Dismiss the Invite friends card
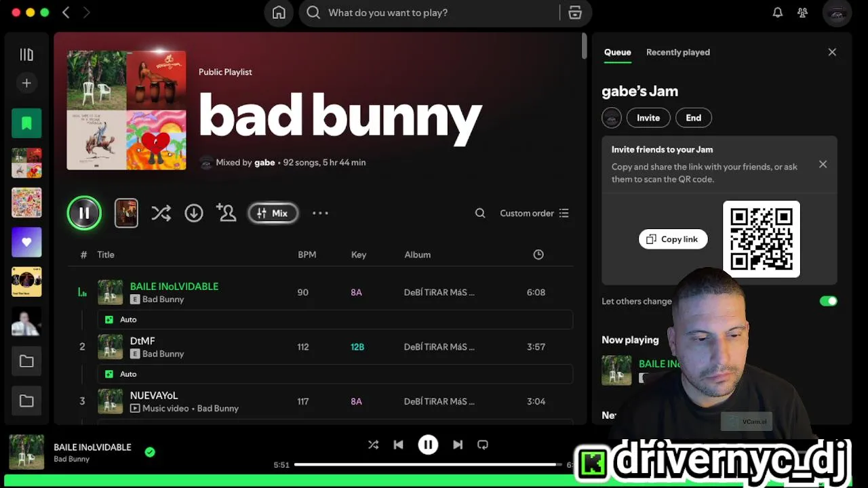Image resolution: width=868 pixels, height=488 pixels. (823, 164)
